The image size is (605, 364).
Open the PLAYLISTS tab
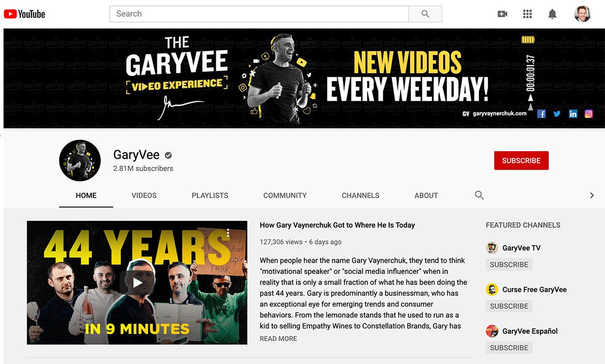(210, 195)
